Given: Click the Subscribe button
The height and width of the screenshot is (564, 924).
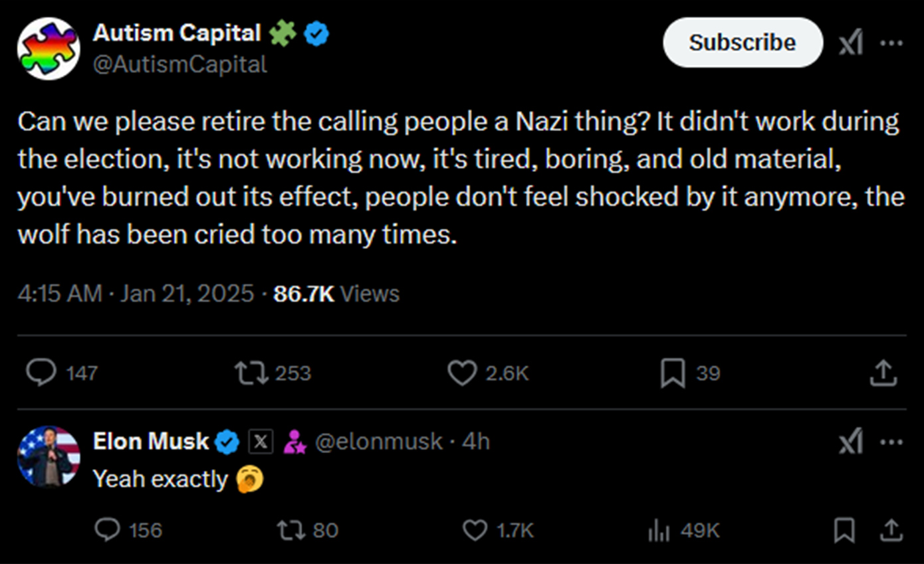Looking at the screenshot, I should click(742, 43).
